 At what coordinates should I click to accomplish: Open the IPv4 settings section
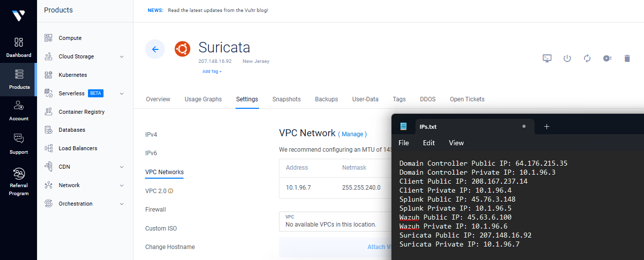[x=151, y=135]
